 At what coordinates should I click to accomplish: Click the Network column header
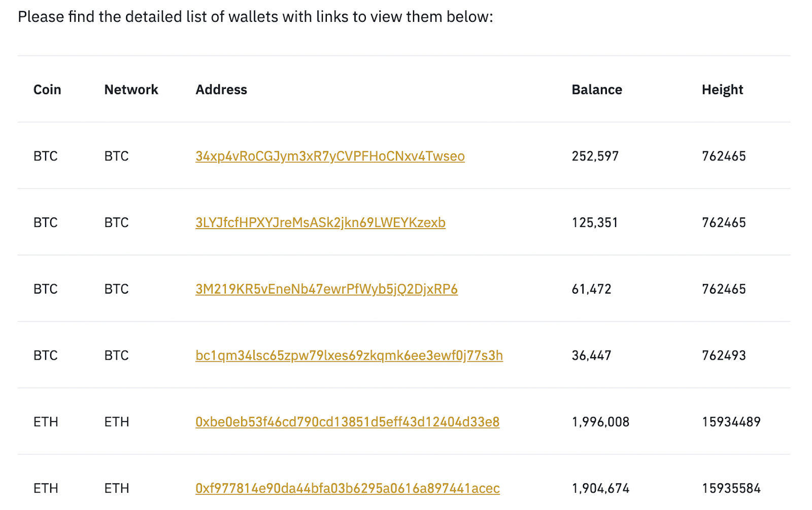tap(131, 89)
